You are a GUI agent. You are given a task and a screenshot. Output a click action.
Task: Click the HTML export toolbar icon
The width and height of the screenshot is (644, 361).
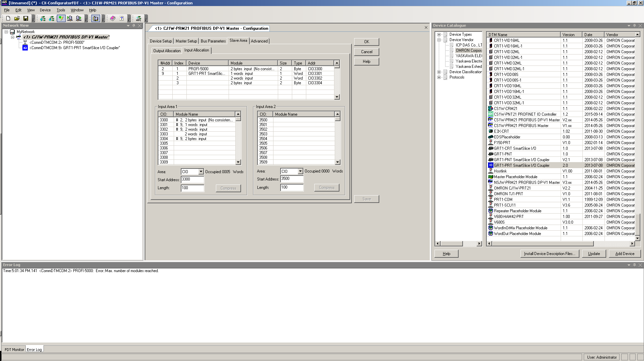pyautogui.click(x=139, y=18)
